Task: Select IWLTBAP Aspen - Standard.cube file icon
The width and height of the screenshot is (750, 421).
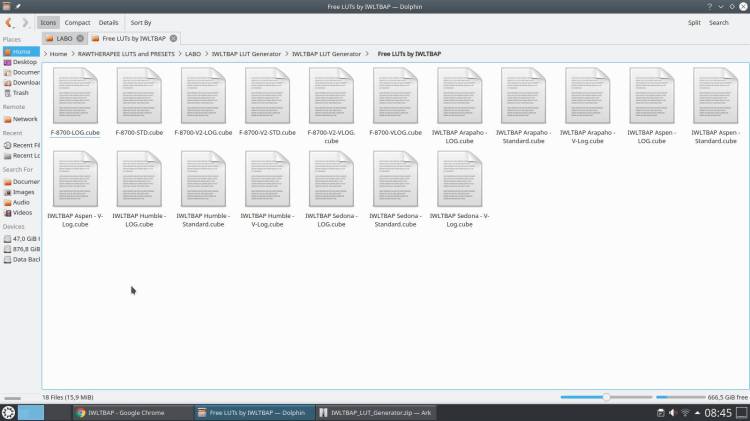Action: coord(716,95)
